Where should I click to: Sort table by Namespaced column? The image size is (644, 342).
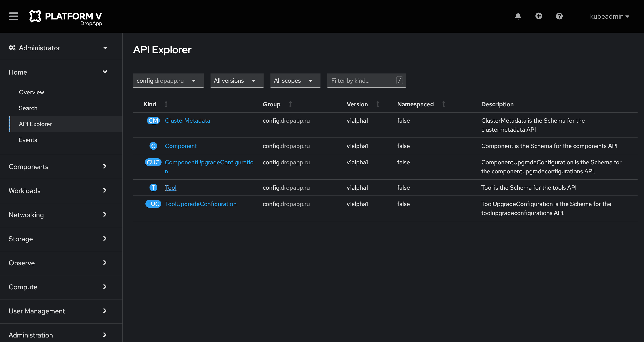point(415,104)
